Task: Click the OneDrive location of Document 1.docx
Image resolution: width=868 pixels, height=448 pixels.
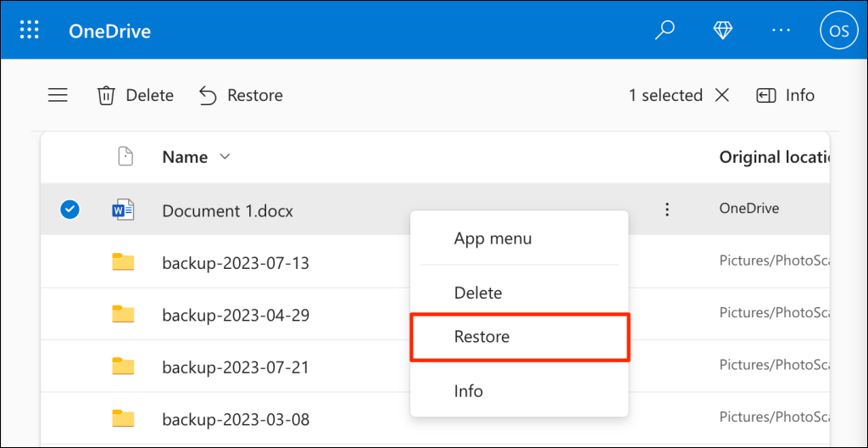Action: pos(749,209)
